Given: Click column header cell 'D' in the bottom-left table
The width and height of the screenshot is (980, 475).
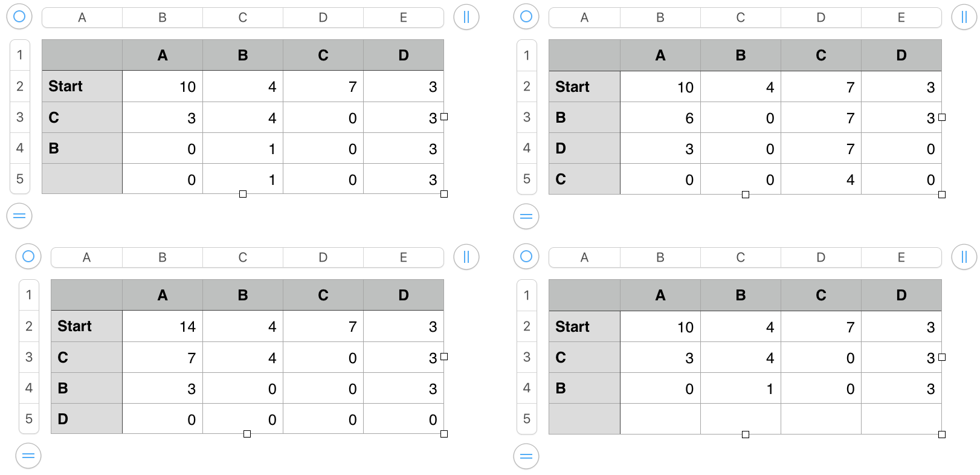Looking at the screenshot, I should click(404, 295).
